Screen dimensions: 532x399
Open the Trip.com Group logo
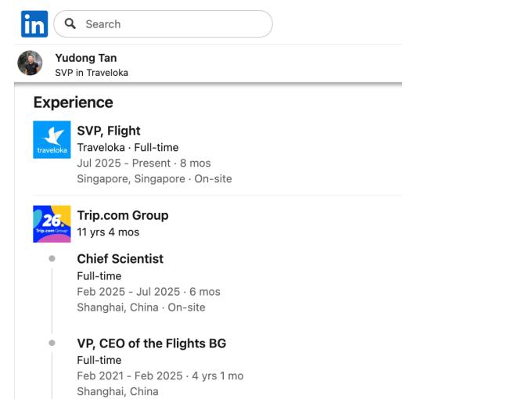pyautogui.click(x=52, y=224)
